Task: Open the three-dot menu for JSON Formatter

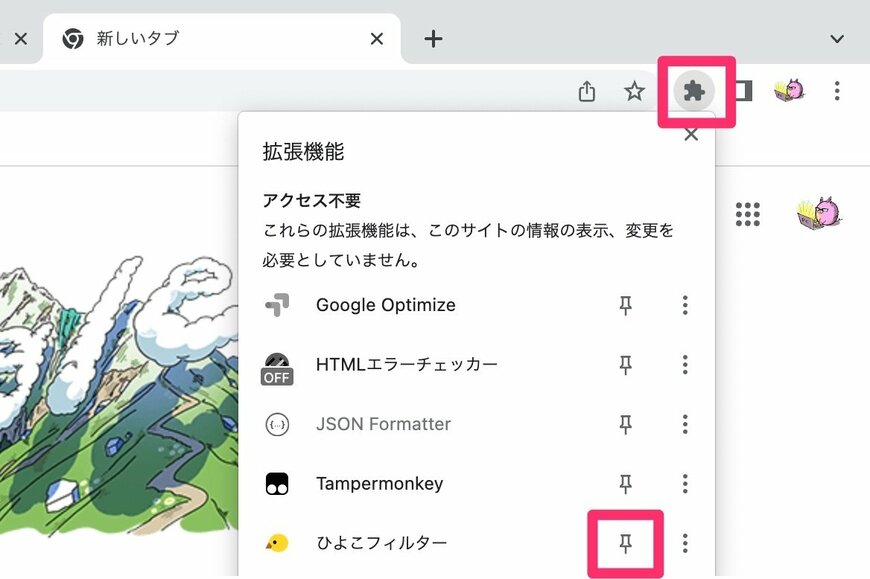Action: click(685, 424)
